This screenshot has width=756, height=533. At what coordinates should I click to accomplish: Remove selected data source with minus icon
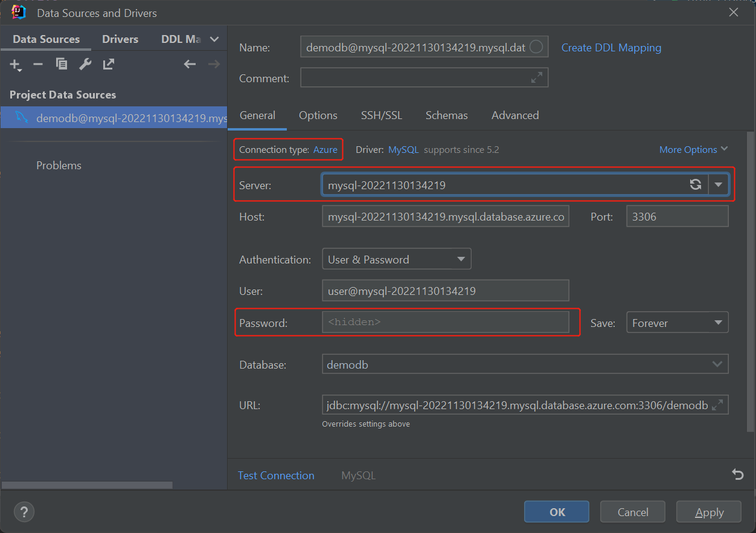click(x=38, y=64)
